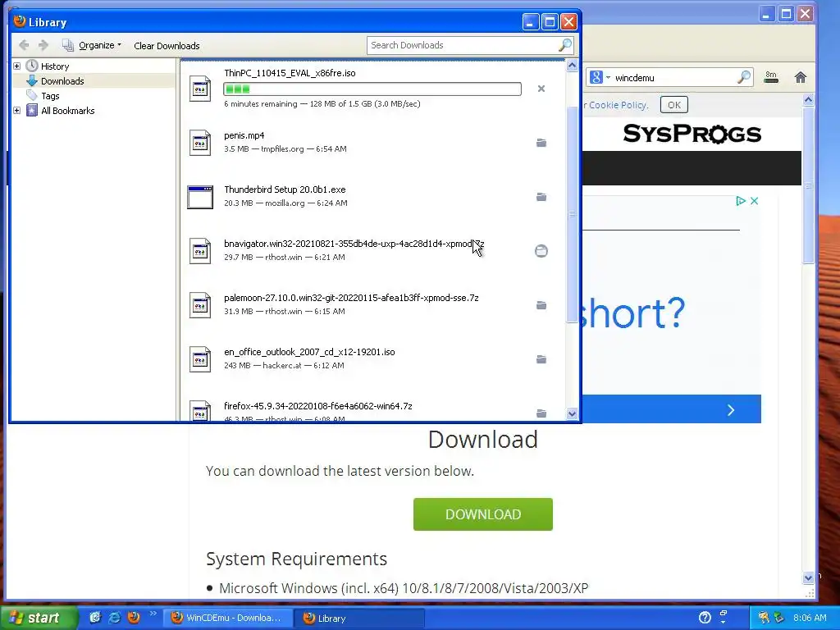Select Tags in the sidebar
The height and width of the screenshot is (630, 840).
(50, 96)
